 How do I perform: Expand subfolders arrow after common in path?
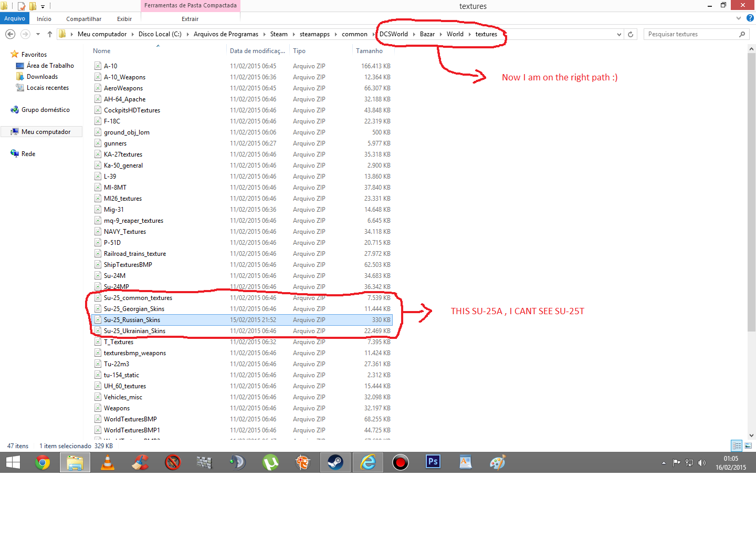pyautogui.click(x=374, y=34)
